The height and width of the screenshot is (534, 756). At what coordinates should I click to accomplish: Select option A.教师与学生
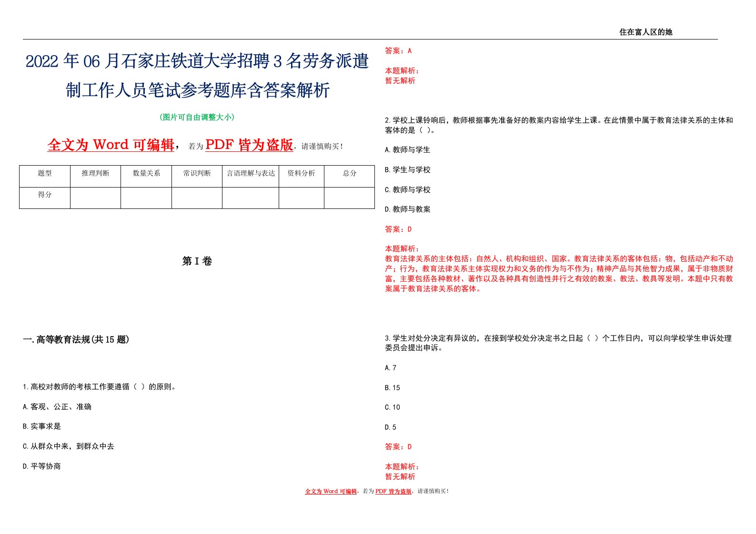pos(408,150)
